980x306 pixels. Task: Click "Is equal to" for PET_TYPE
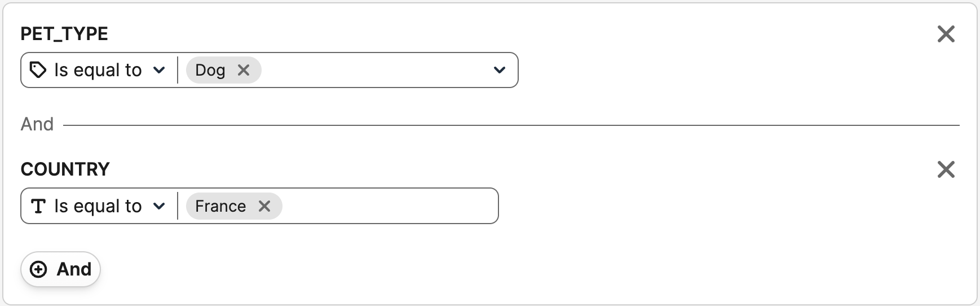pyautogui.click(x=98, y=70)
